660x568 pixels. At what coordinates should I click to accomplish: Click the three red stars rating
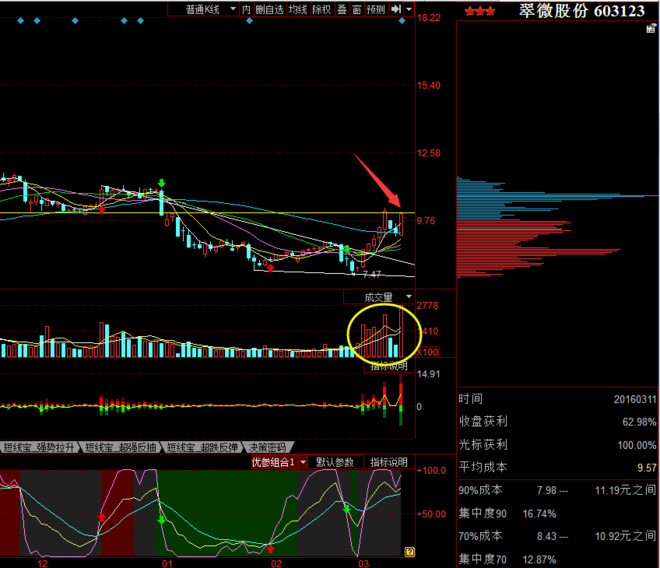point(479,11)
